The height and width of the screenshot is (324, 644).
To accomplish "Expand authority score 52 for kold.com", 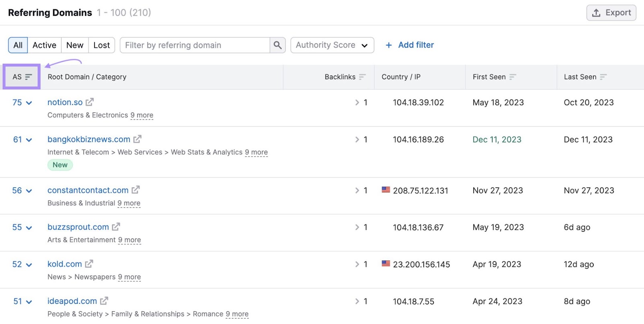I will click(22, 264).
